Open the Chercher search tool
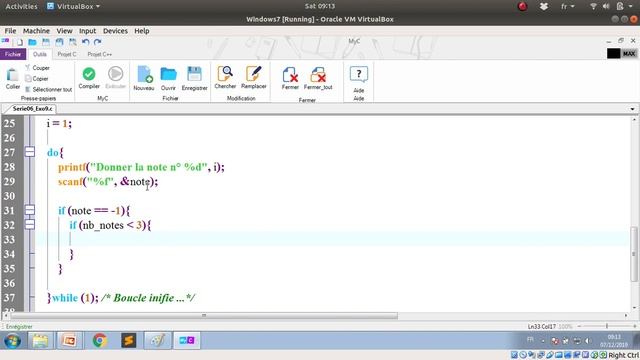This screenshot has width=640, height=360. pos(225,74)
